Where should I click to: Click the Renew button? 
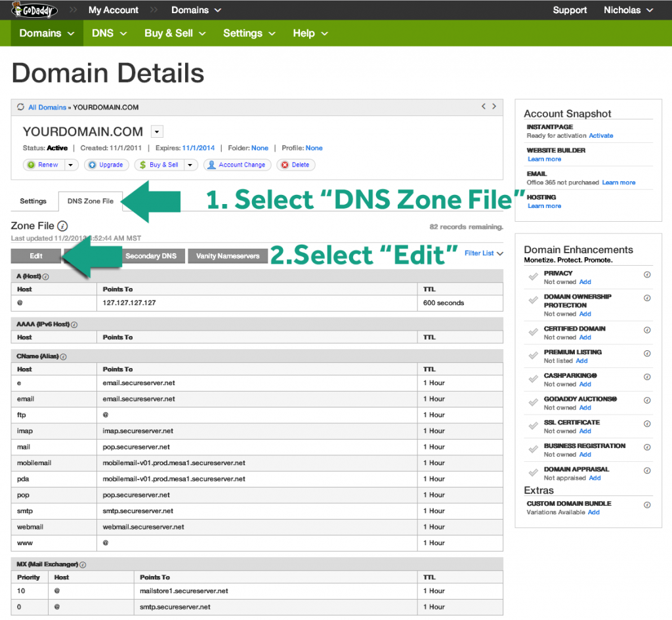pos(45,165)
